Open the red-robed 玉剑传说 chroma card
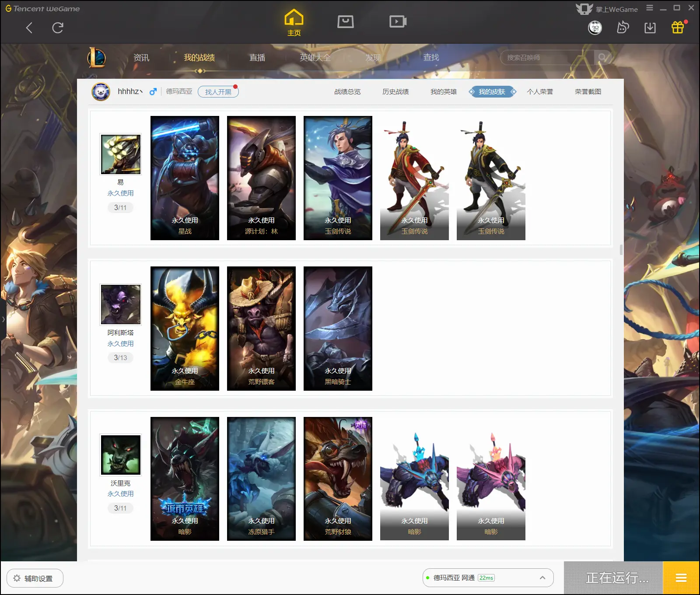The width and height of the screenshot is (700, 595). 414,178
